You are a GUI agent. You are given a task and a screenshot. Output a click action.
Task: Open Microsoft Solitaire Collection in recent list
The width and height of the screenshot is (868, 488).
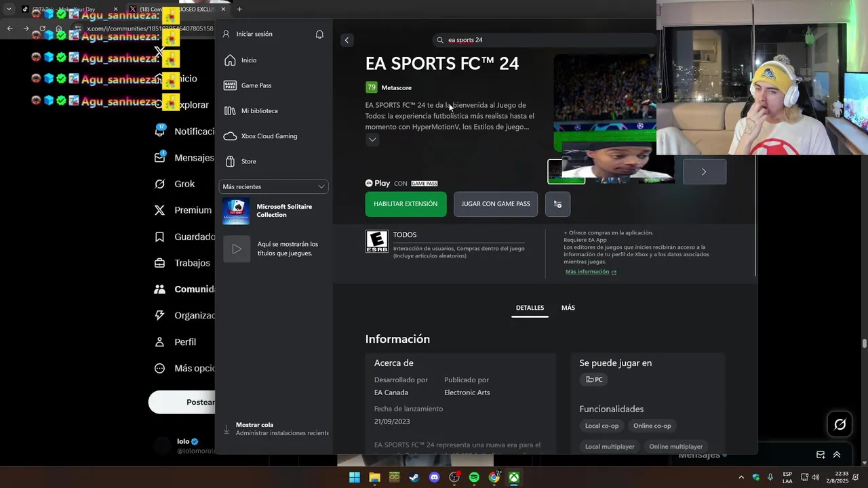click(x=274, y=211)
